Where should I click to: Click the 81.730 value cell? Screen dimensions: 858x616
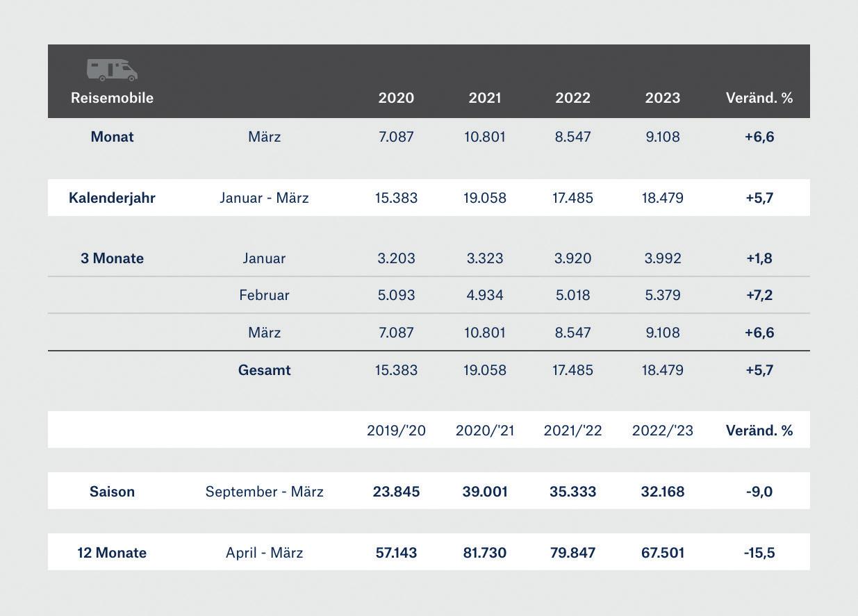tap(484, 553)
